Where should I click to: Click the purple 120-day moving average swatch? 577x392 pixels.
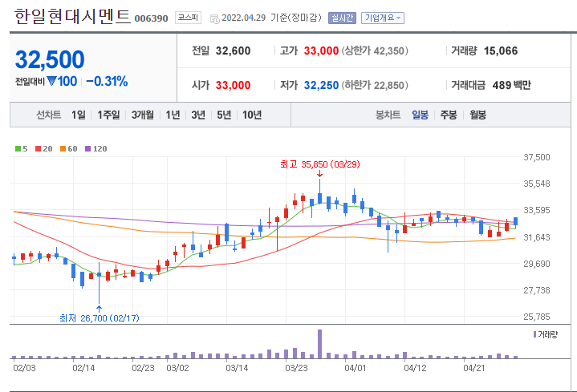[x=87, y=149]
